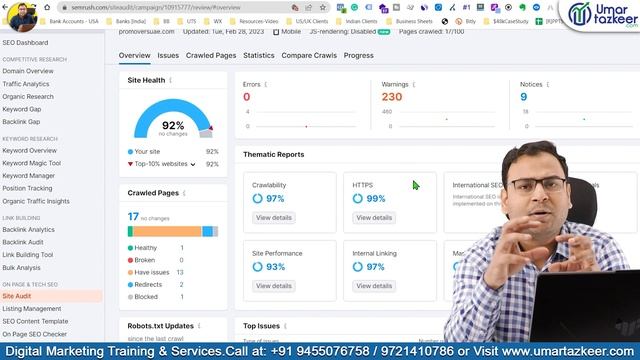
Task: Expand the Top-10% websites dropdown
Action: 193,164
